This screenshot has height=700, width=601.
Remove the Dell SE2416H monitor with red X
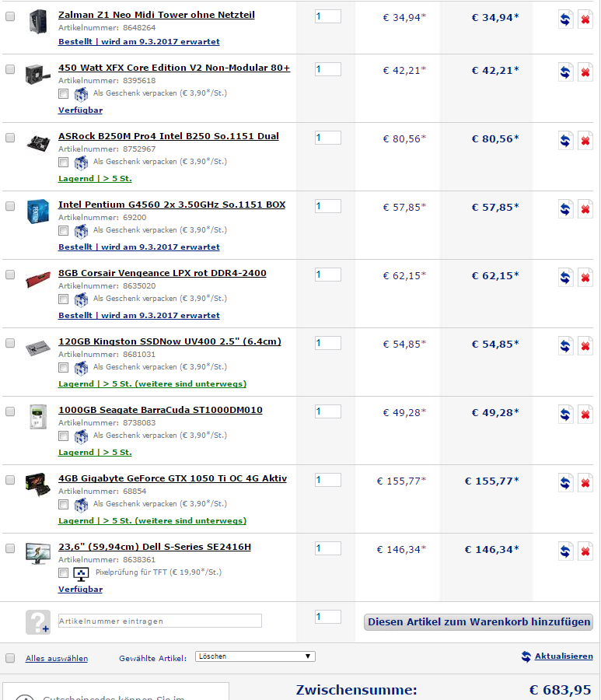585,551
